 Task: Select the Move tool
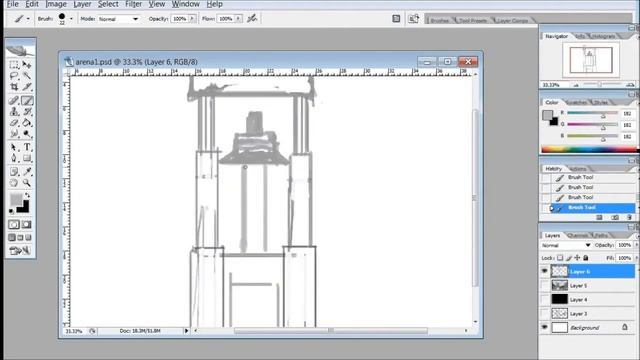[x=27, y=65]
